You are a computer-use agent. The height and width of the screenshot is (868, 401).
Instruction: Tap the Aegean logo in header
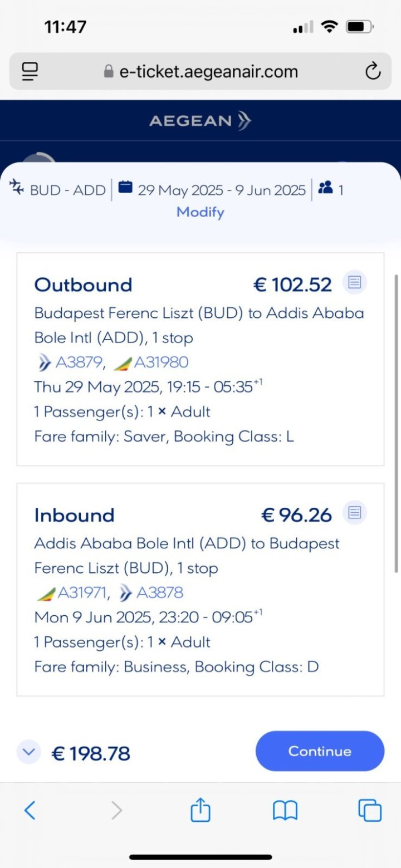pos(200,120)
